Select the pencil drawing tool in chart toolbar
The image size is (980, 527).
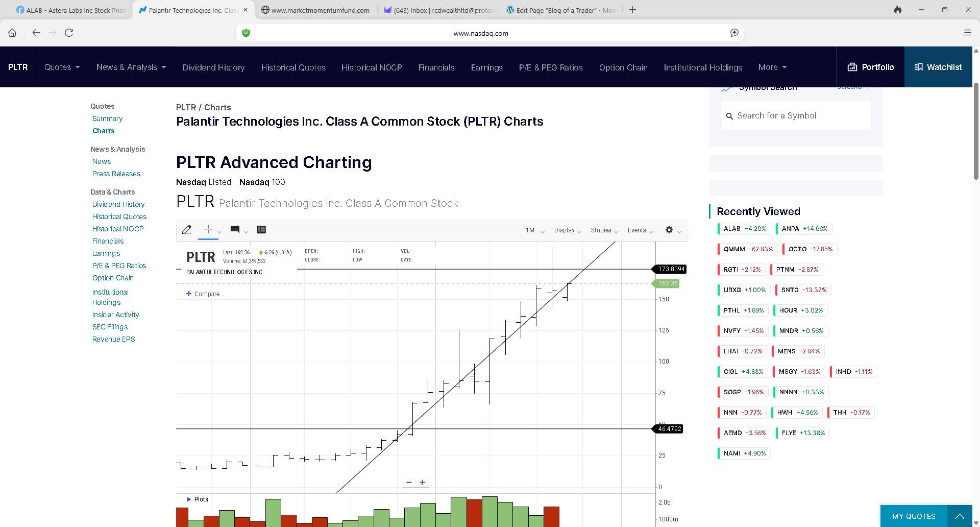coord(187,230)
